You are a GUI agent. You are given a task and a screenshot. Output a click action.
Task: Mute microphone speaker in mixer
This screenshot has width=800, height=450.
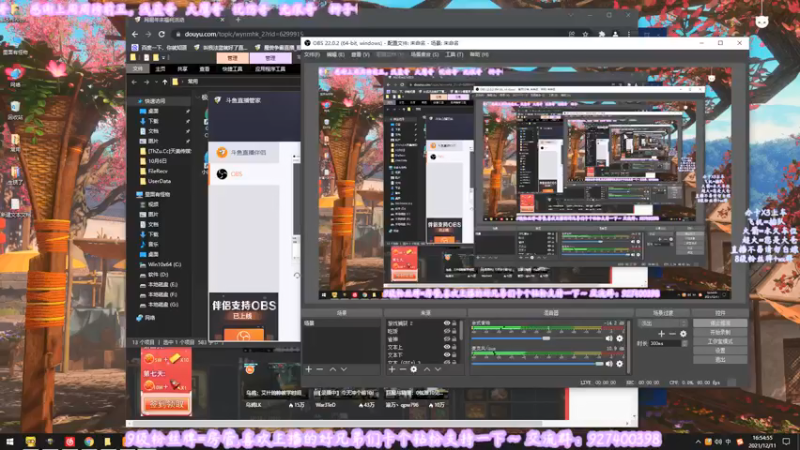[x=609, y=364]
